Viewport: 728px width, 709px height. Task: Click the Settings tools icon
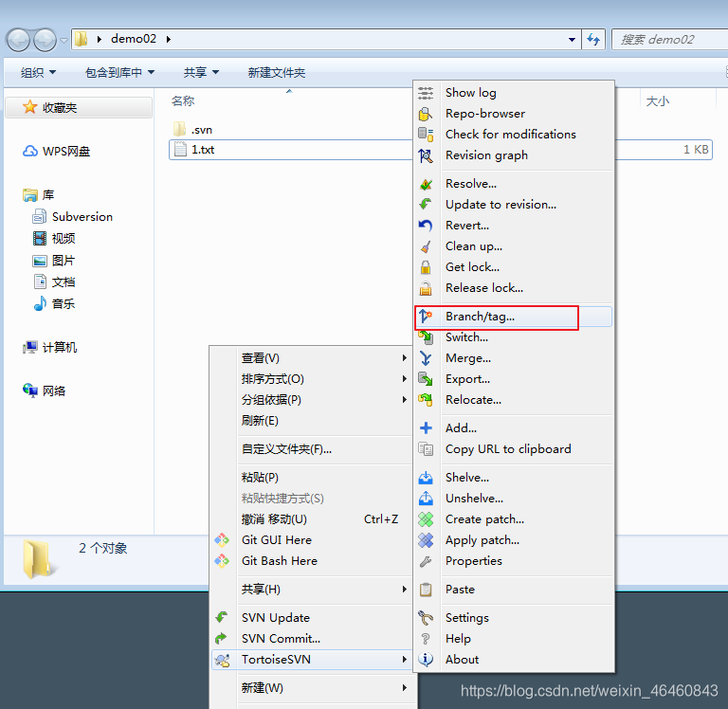(x=426, y=618)
